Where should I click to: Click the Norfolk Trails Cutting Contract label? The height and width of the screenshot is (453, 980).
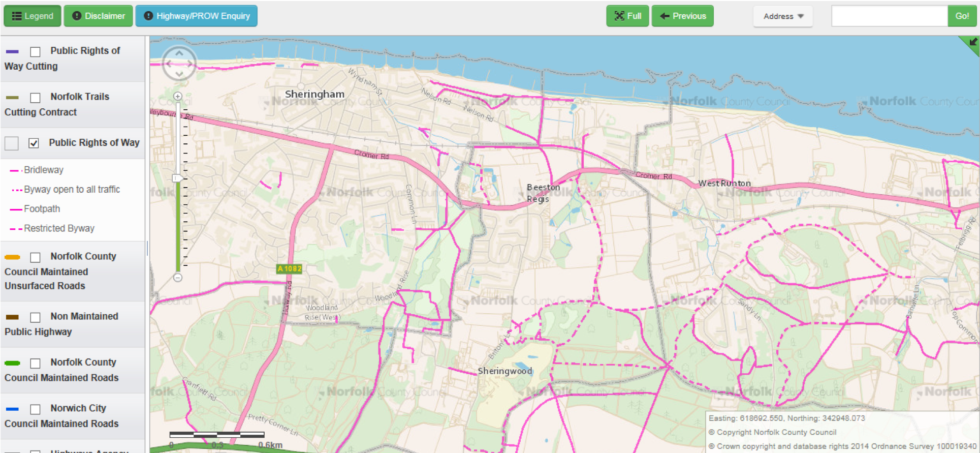click(x=57, y=104)
